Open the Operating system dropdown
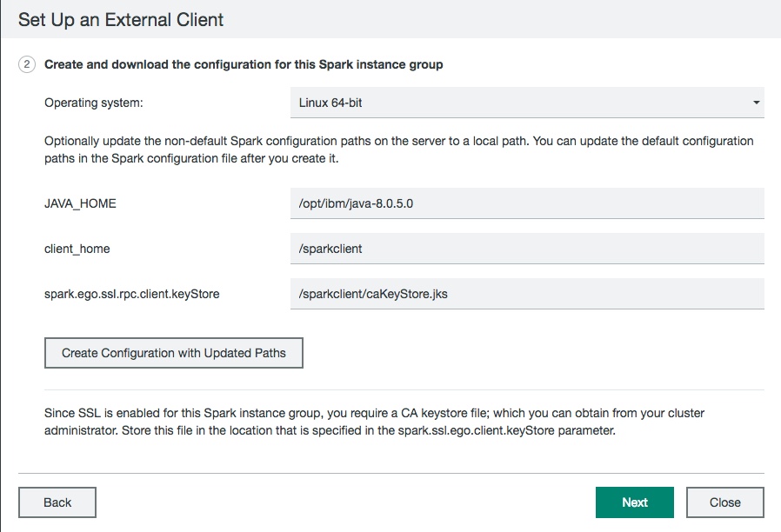This screenshot has height=532, width=781. [527, 103]
